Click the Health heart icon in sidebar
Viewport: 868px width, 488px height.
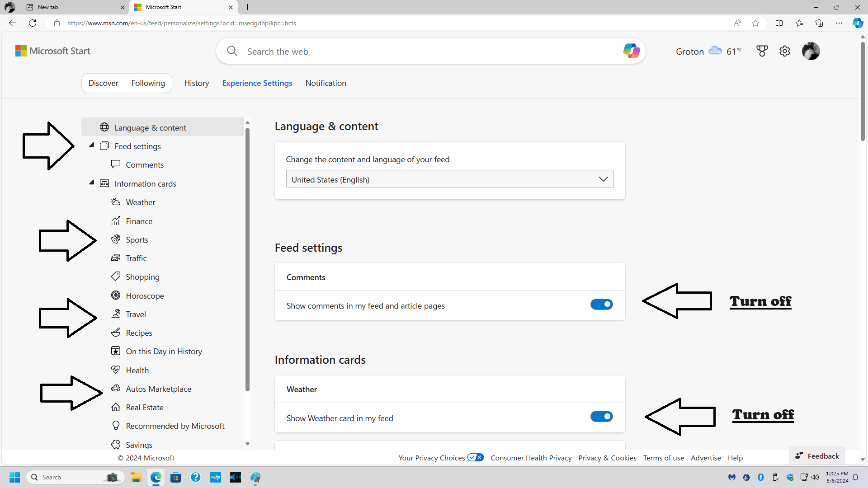pyautogui.click(x=116, y=370)
